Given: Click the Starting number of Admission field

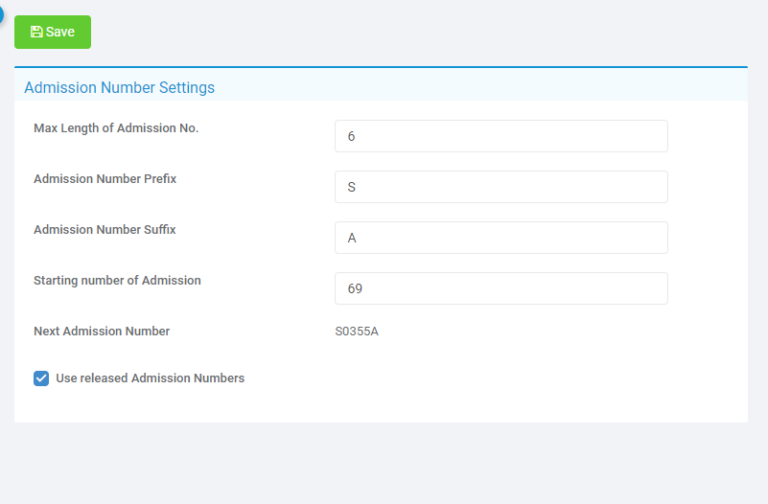Looking at the screenshot, I should [x=501, y=288].
